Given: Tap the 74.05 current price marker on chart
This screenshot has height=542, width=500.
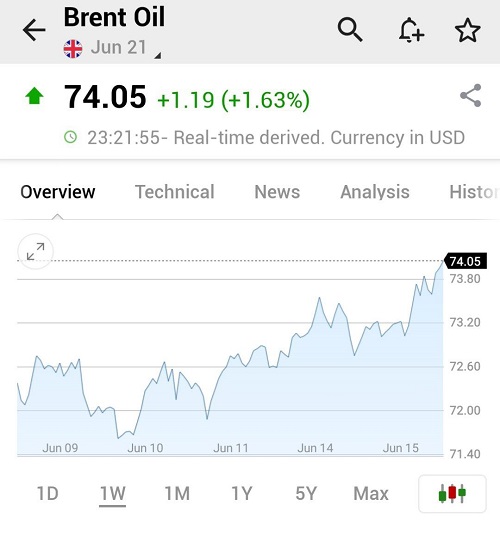Looking at the screenshot, I should tap(465, 261).
